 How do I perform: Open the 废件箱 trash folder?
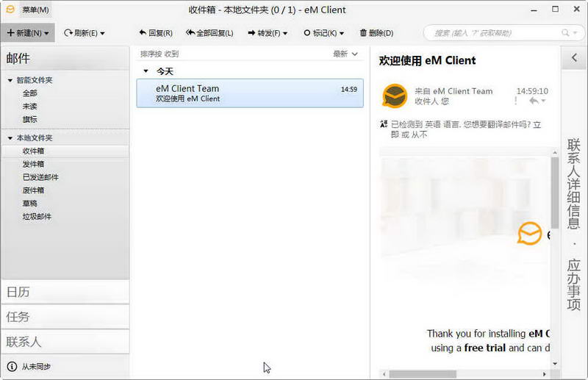[x=33, y=190]
